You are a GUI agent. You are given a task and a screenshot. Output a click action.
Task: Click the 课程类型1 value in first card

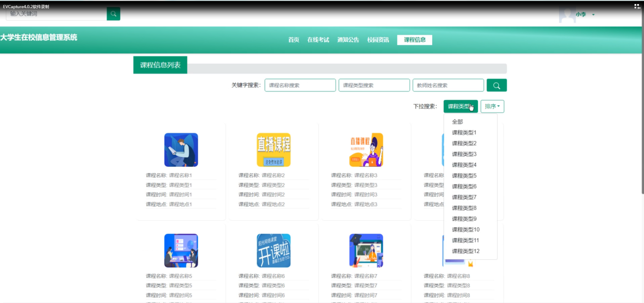(181, 185)
